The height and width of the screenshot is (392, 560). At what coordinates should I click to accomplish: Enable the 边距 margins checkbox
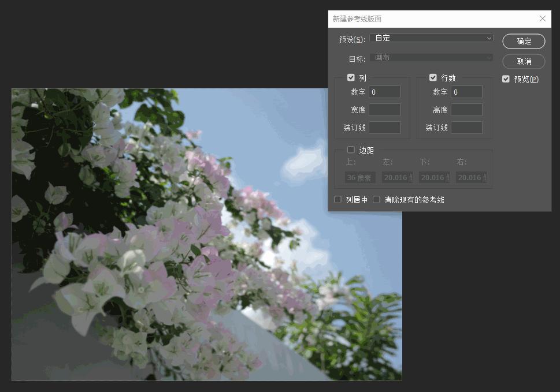point(351,149)
